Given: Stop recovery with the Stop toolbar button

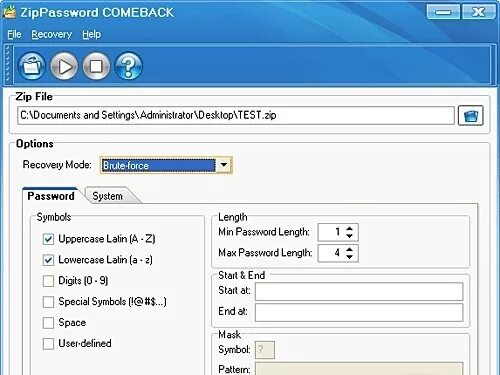Looking at the screenshot, I should click(96, 66).
